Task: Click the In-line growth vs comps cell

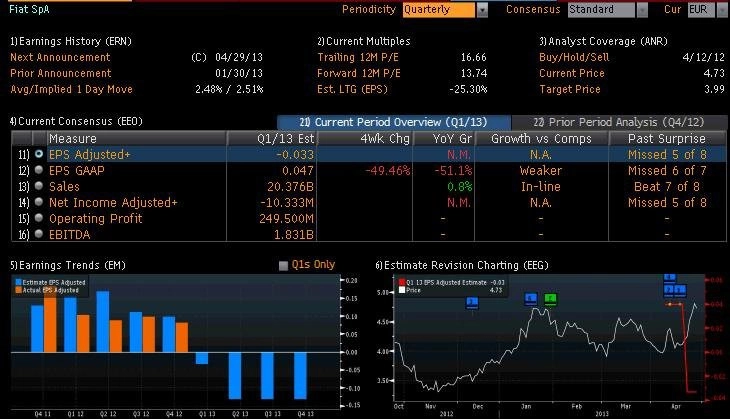Action: 541,187
